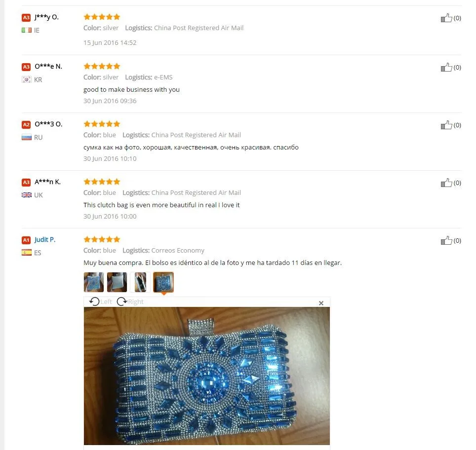Rotate the photo right
This screenshot has height=450, width=476.
tap(130, 301)
